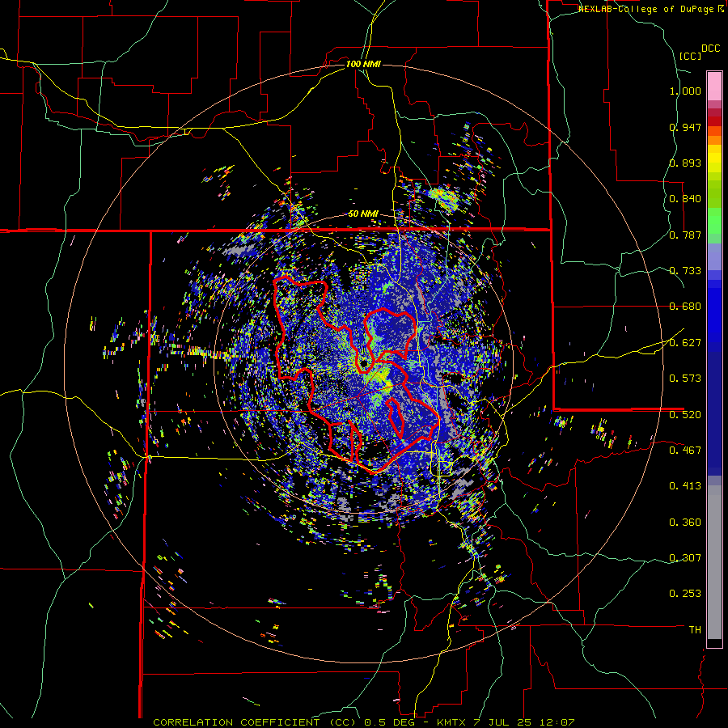Click the 50 NMI range ring label

point(363,214)
